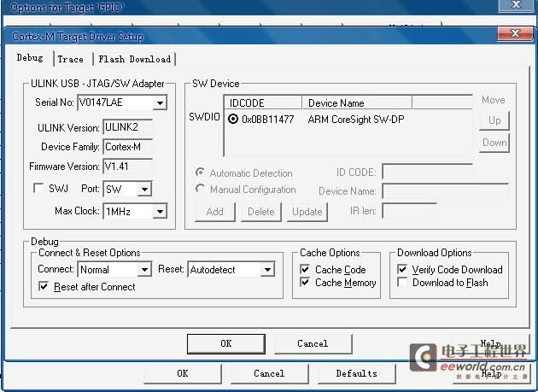Toggle the Cache Code checkbox
The width and height of the screenshot is (538, 392).
click(305, 269)
